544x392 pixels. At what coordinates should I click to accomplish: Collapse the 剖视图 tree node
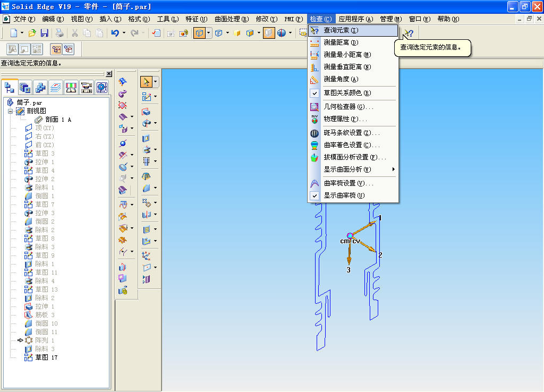tap(11, 111)
